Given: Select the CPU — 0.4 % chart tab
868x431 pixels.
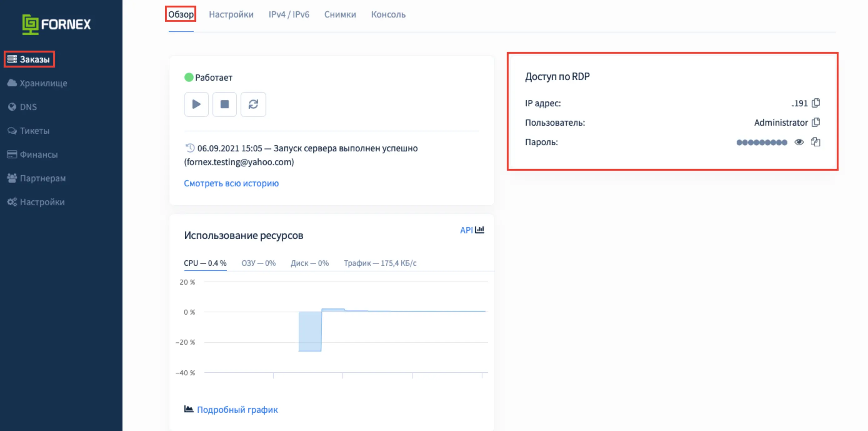Looking at the screenshot, I should [x=205, y=263].
